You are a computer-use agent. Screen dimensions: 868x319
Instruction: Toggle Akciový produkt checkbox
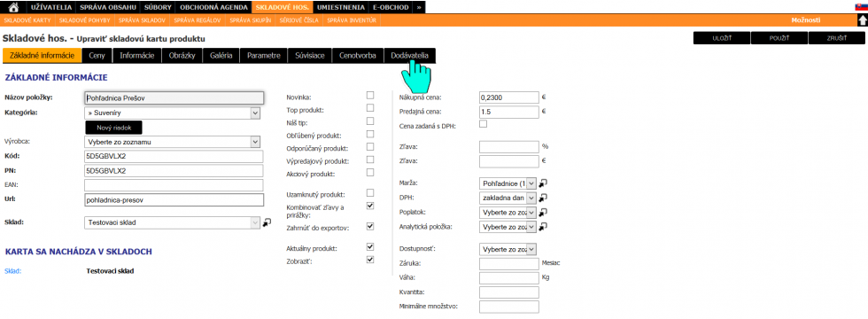370,172
